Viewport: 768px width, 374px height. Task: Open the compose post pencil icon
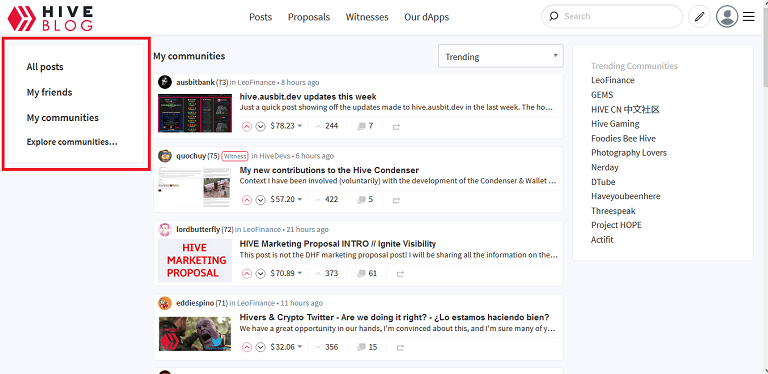699,17
